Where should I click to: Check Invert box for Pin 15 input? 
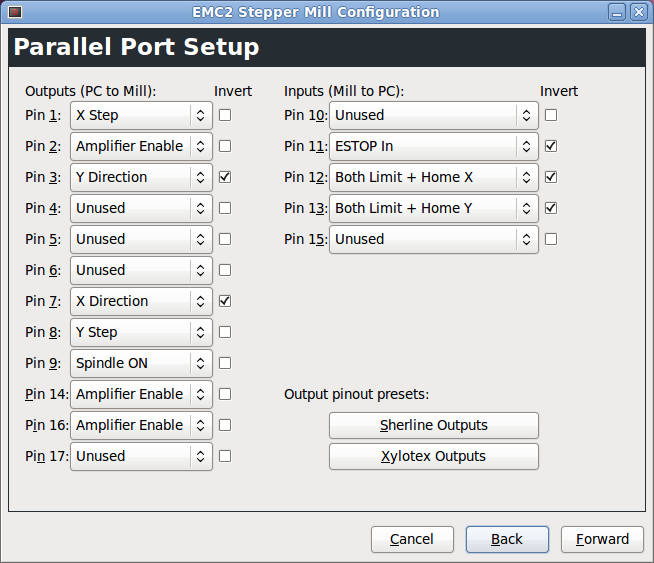point(551,239)
